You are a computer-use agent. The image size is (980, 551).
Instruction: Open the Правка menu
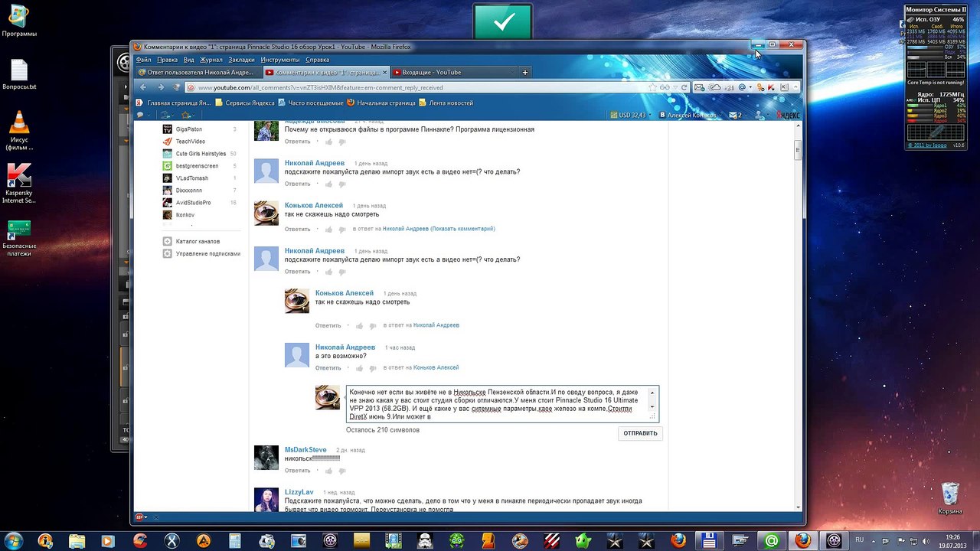pyautogui.click(x=167, y=60)
